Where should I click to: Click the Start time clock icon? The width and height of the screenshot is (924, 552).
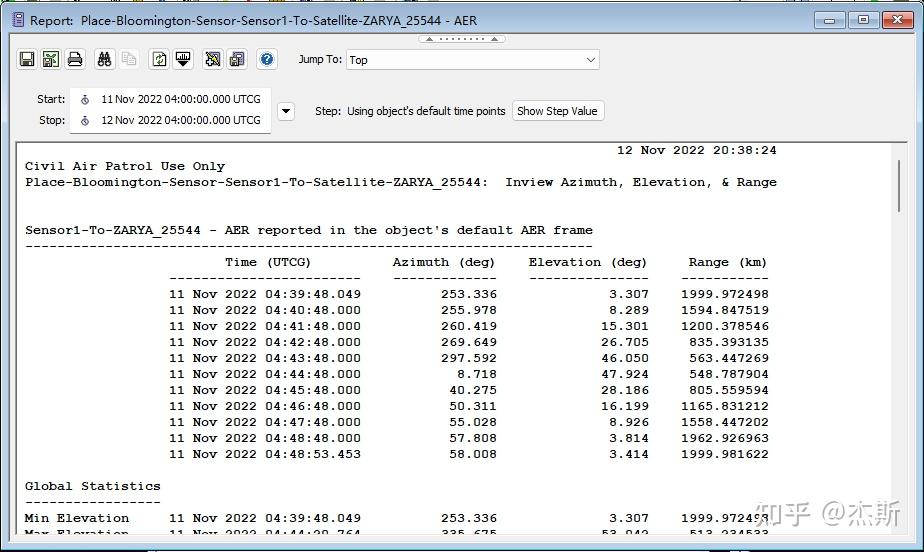click(85, 100)
